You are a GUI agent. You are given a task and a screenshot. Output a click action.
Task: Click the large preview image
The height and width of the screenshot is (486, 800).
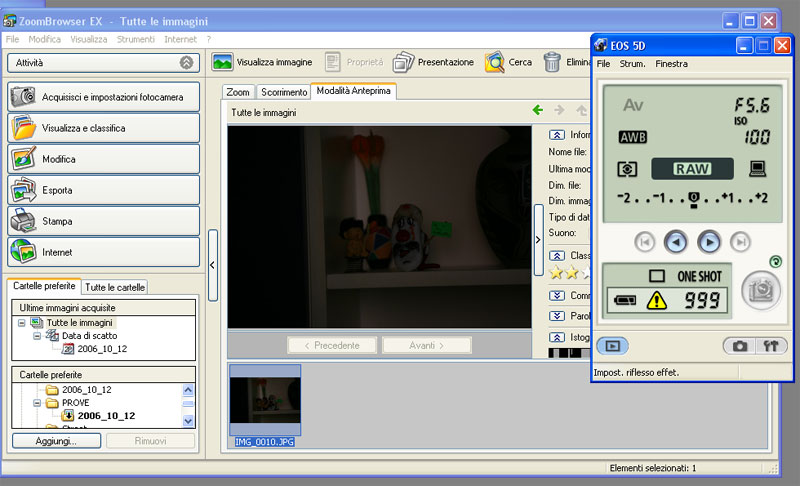379,227
